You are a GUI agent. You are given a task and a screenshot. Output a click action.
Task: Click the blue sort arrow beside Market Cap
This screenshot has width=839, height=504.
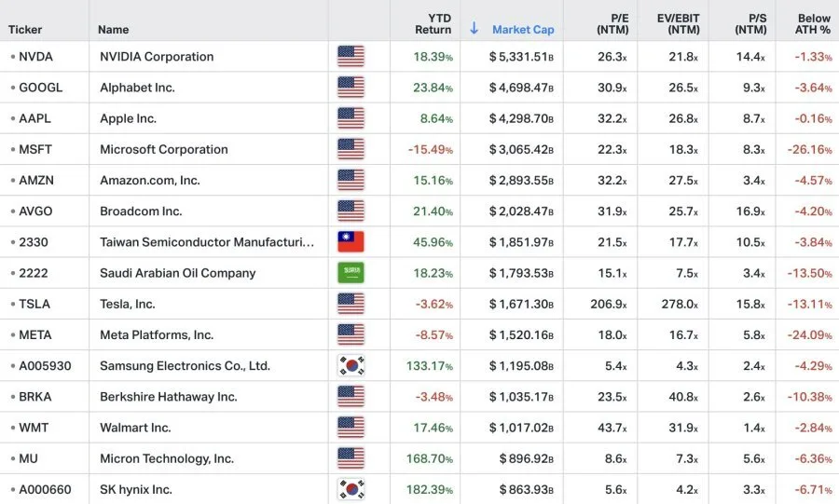click(474, 28)
